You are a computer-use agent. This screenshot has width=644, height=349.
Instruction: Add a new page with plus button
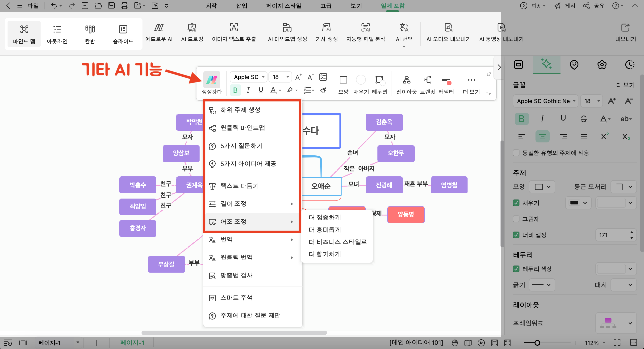coord(96,343)
